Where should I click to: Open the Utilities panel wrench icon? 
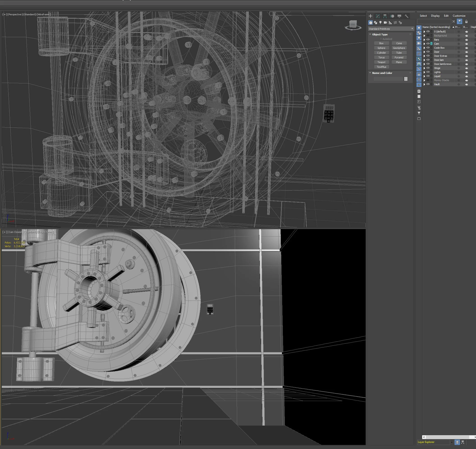[x=406, y=16]
